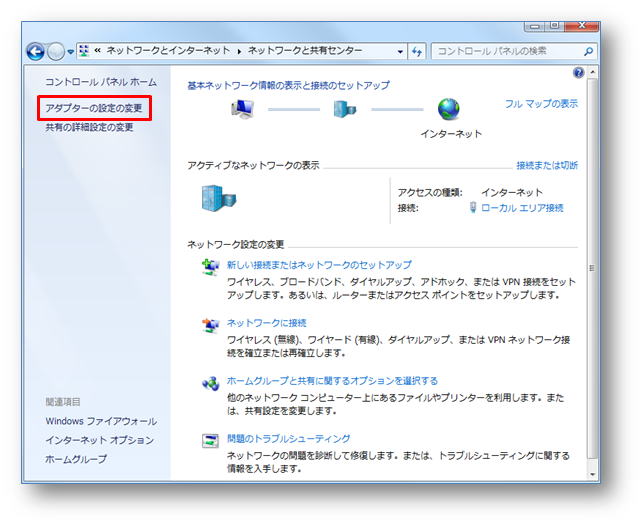Open ネットワークに接続 link
The image size is (643, 526).
pos(267,323)
